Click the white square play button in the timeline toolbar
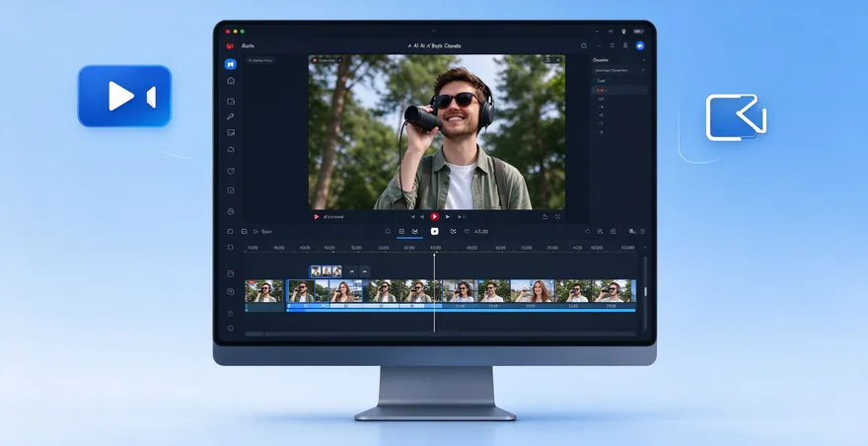Viewport: 868px width, 446px height. pyautogui.click(x=435, y=232)
